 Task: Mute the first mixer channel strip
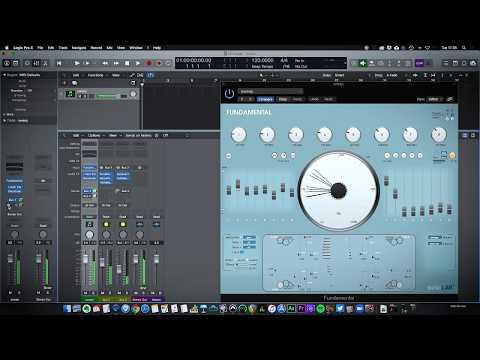coord(85,293)
